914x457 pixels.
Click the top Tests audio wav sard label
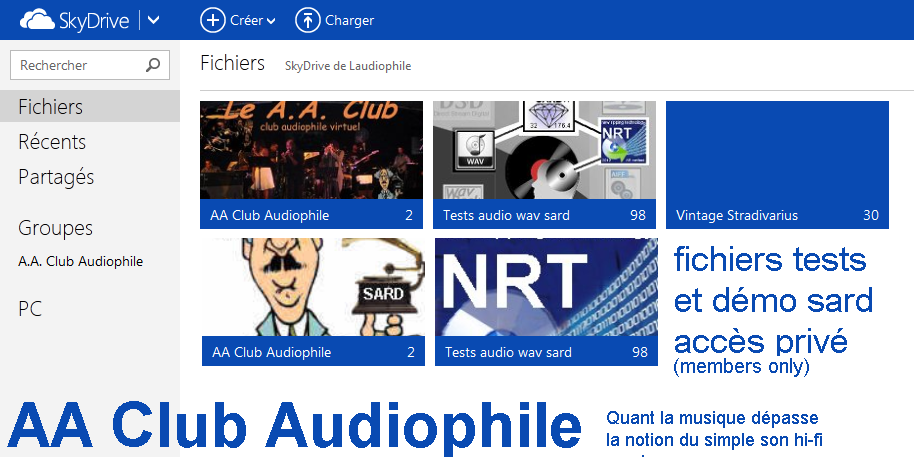click(x=507, y=215)
